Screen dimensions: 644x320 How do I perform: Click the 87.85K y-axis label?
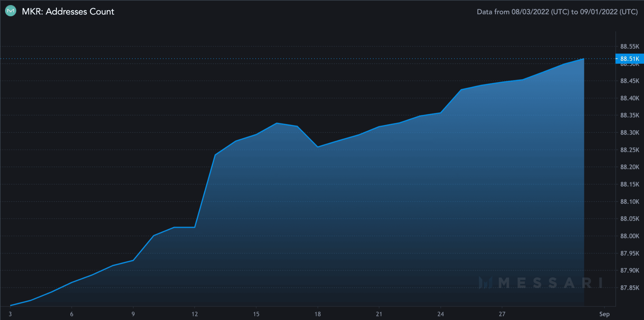(x=630, y=288)
